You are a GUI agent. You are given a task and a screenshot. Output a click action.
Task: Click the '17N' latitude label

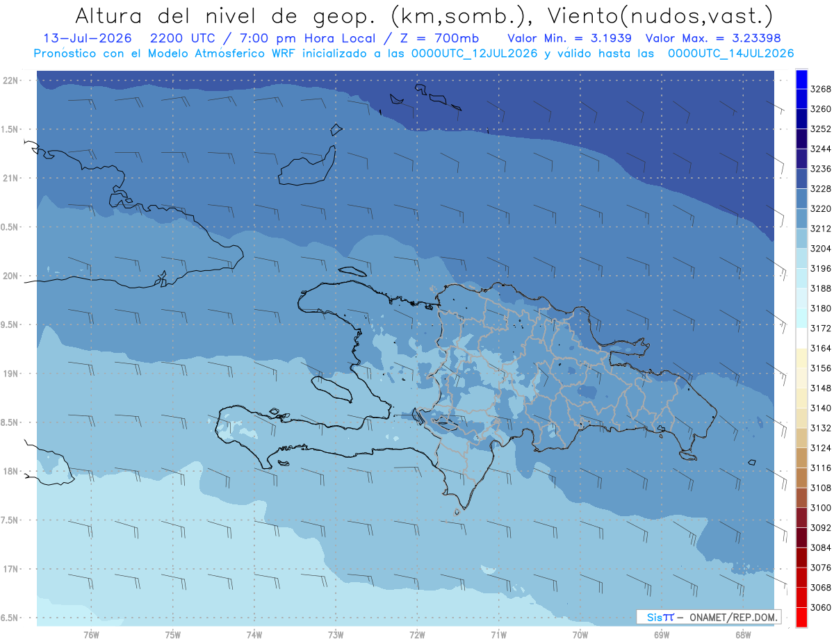(x=10, y=569)
